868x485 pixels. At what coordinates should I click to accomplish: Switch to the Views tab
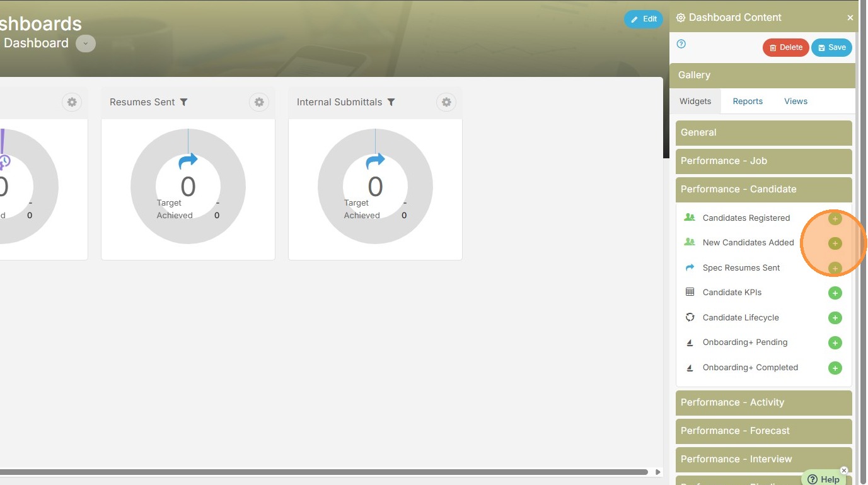[796, 101]
